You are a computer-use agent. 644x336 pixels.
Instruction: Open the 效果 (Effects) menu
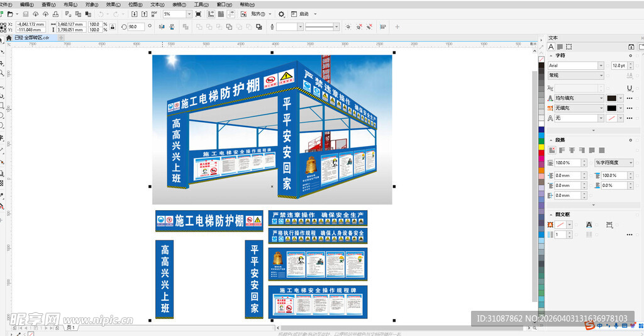pos(113,4)
